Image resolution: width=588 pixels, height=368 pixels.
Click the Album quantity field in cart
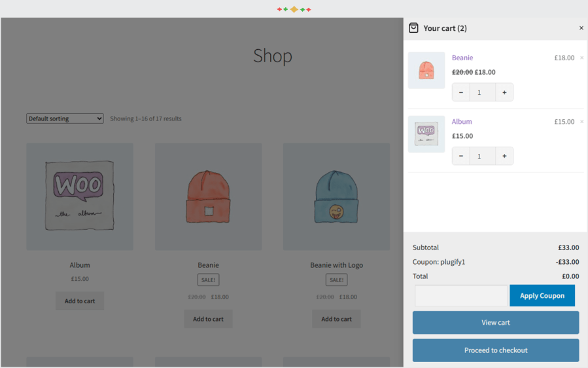tap(483, 156)
